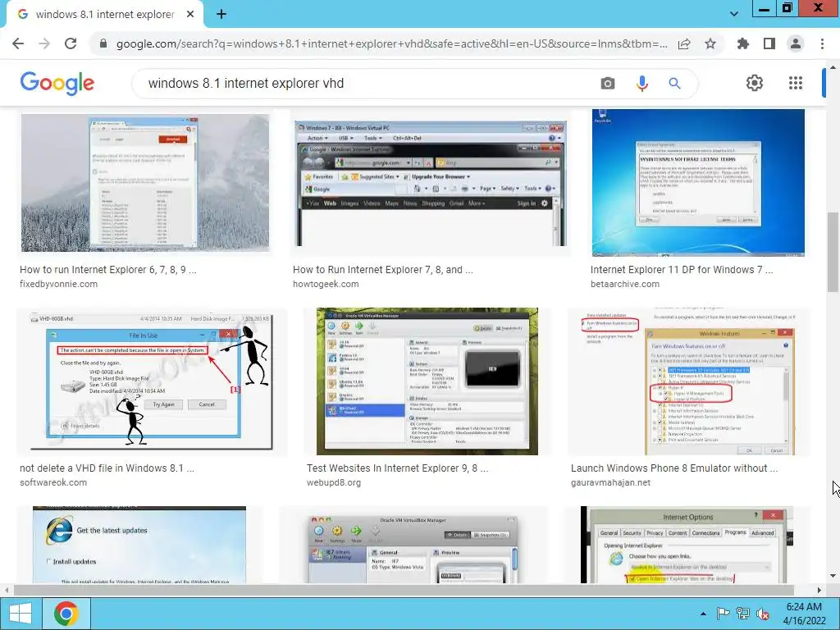Open 'How to Run Internet Explorer 7, 8, and' link
840x630 pixels.
[382, 269]
